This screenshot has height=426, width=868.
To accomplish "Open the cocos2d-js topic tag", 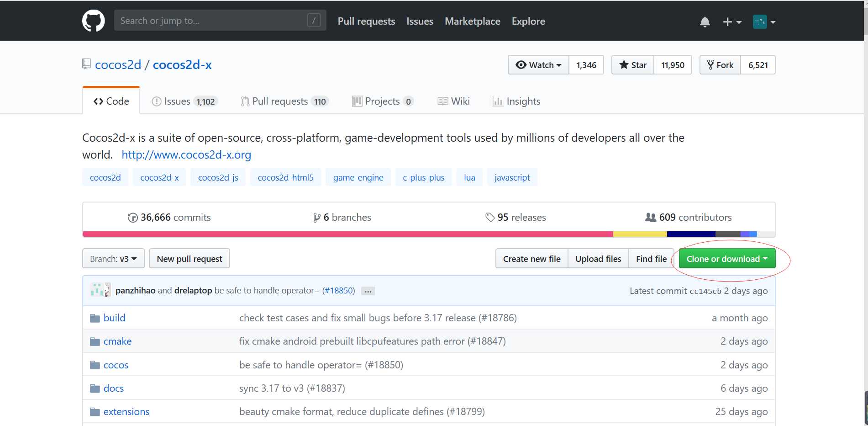I will (218, 177).
